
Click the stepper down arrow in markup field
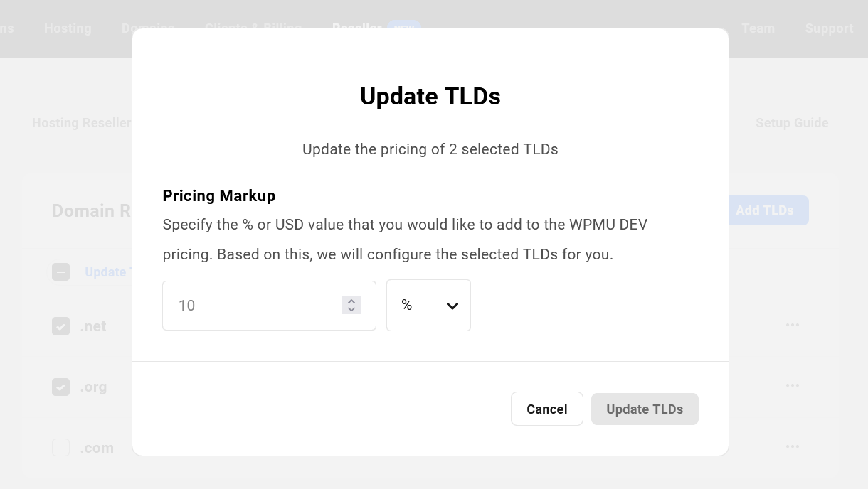pyautogui.click(x=351, y=310)
